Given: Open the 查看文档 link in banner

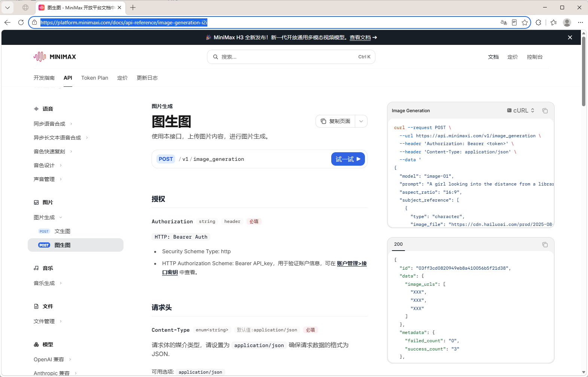Looking at the screenshot, I should point(360,37).
